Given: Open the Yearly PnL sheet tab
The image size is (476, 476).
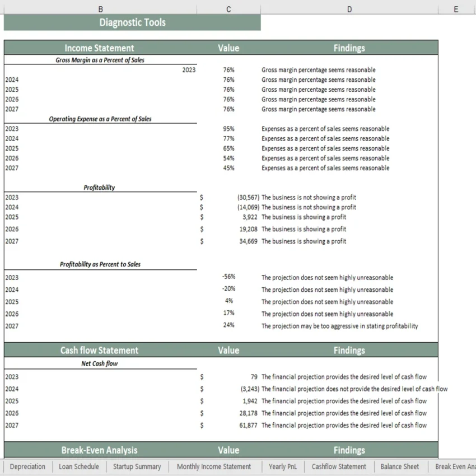Looking at the screenshot, I should (x=283, y=466).
